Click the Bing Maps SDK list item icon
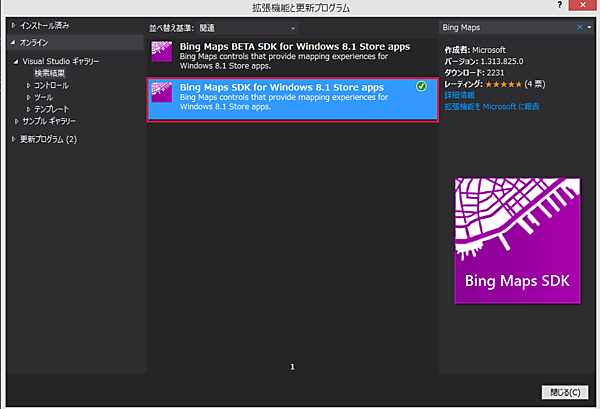This screenshot has height=409, width=600. coord(161,92)
